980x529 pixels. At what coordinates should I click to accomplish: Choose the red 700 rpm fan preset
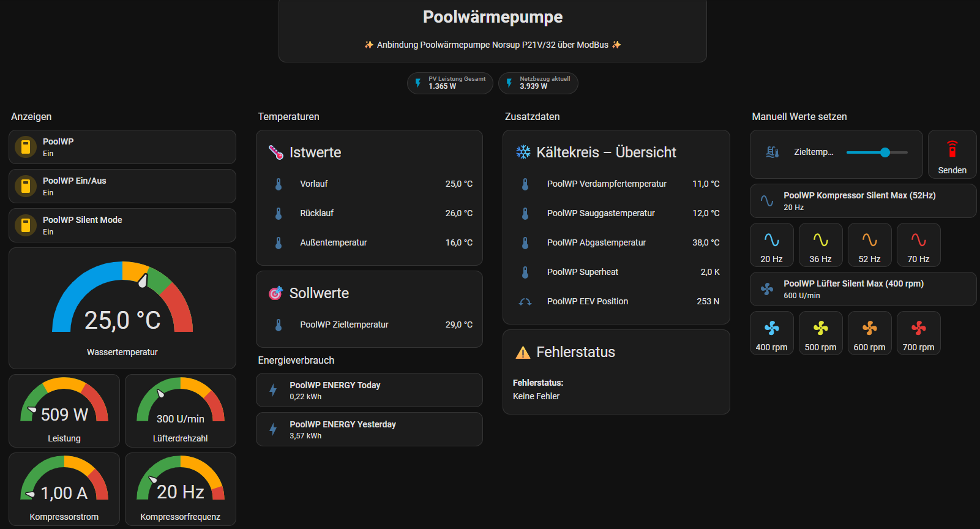pos(918,333)
